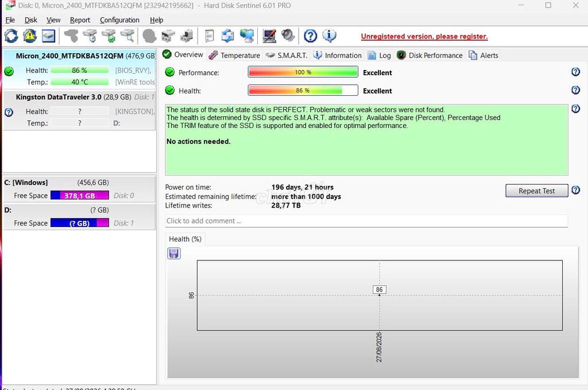Click the blue information bubble toolbar icon
This screenshot has height=390, width=588.
click(x=329, y=36)
